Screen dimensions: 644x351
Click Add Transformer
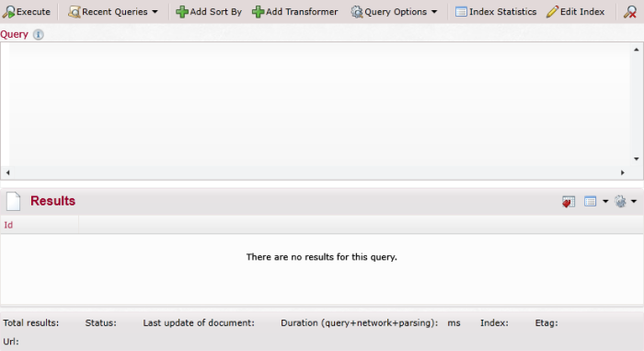point(295,12)
